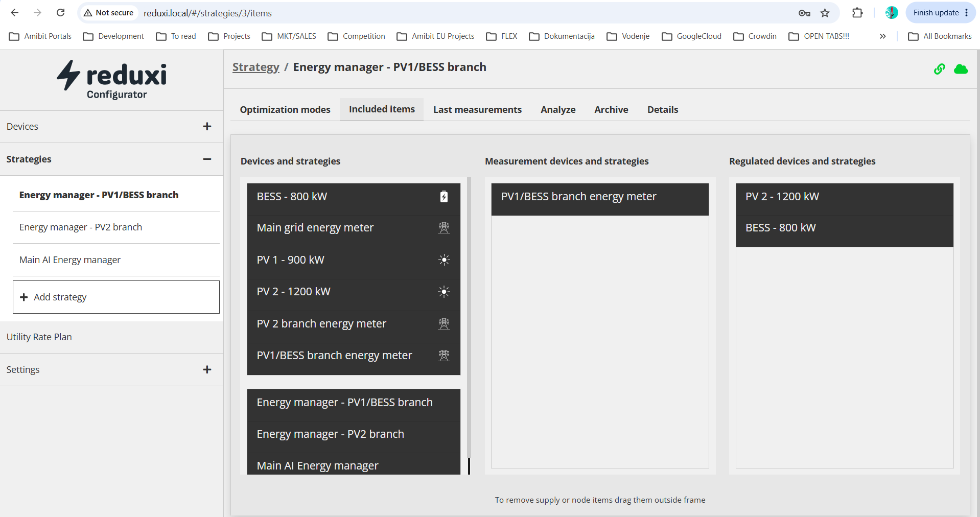Click Add strategy button
Image resolution: width=980 pixels, height=517 pixels.
[x=116, y=297]
